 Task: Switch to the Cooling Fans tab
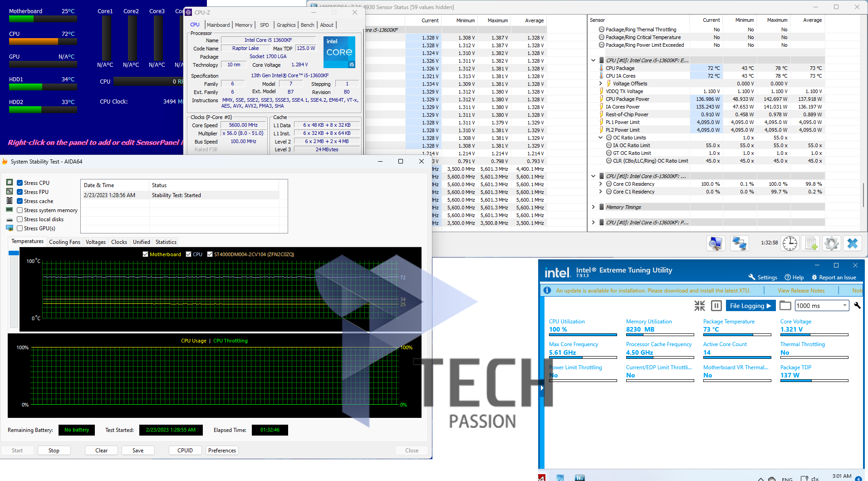pos(64,242)
